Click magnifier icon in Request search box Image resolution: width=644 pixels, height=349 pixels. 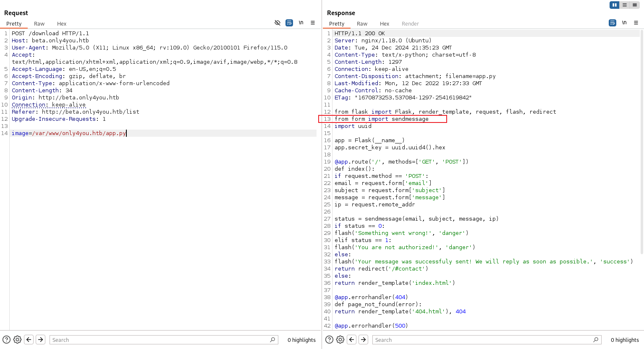[272, 340]
